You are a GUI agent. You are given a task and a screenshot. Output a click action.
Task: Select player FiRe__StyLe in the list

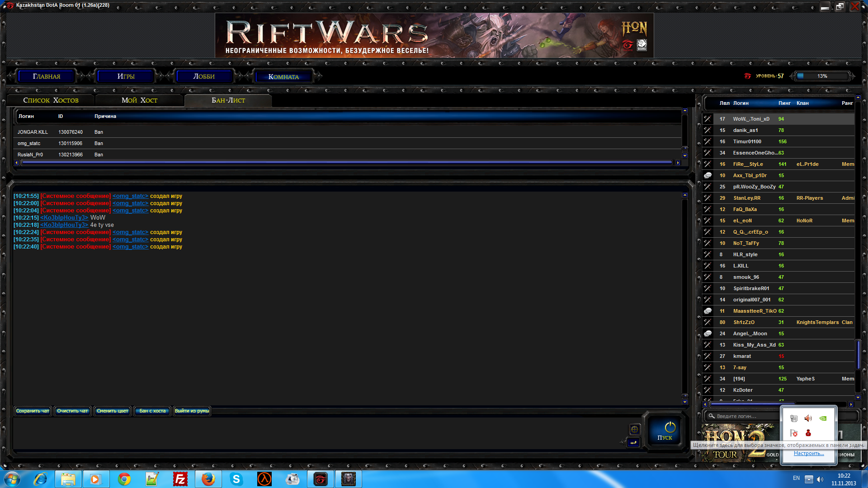pyautogui.click(x=778, y=164)
